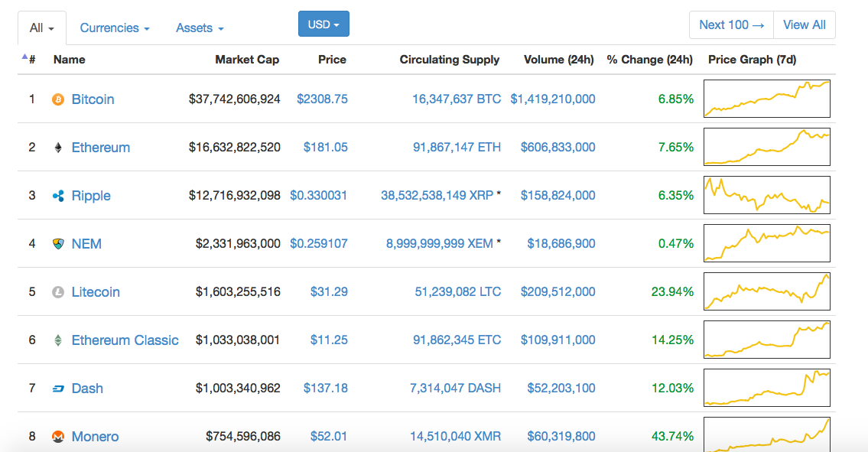
Task: Sort by % Change (24h) column
Action: click(x=650, y=60)
